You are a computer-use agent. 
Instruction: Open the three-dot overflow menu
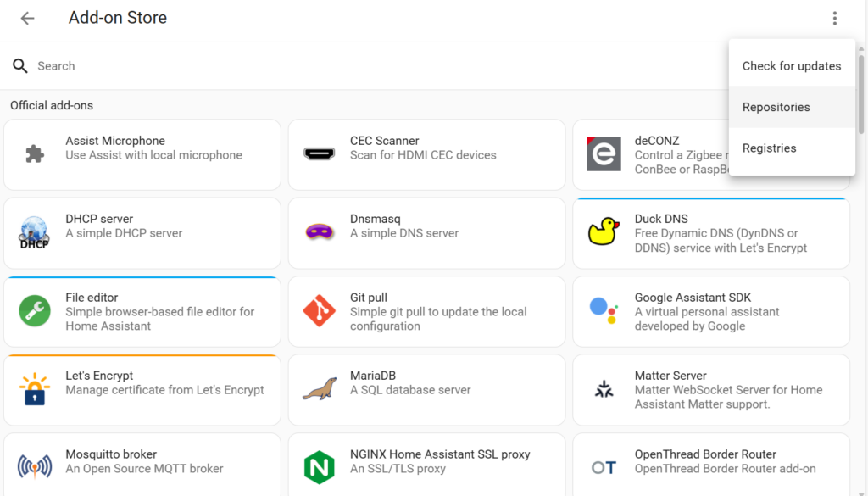pyautogui.click(x=835, y=19)
